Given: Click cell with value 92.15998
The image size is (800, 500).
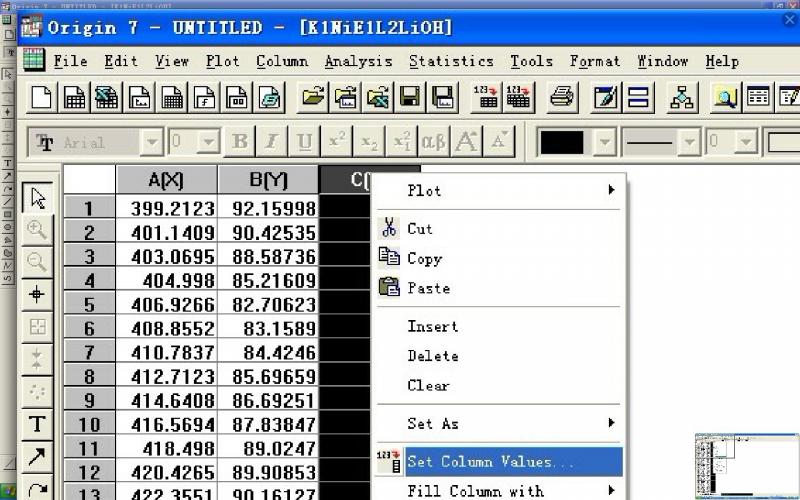Looking at the screenshot, I should [x=268, y=208].
